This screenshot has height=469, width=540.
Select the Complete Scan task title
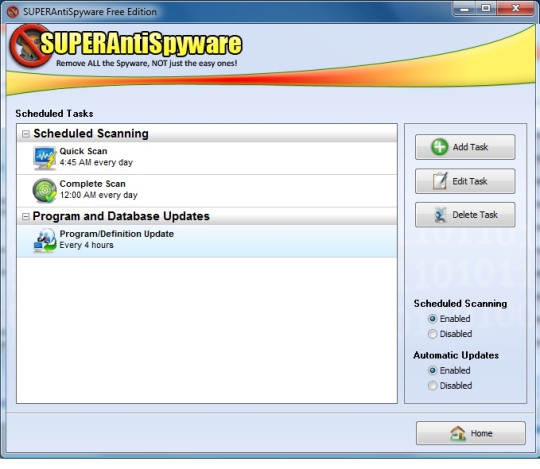coord(92,184)
